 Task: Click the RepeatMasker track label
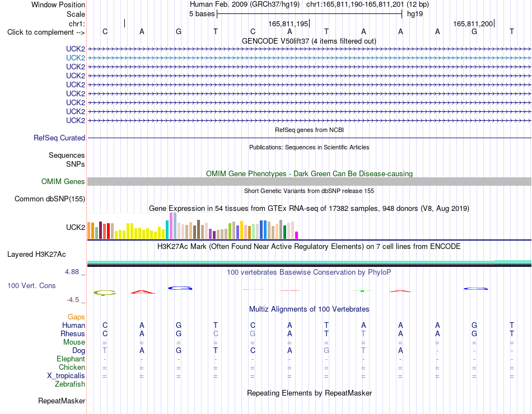(62, 401)
